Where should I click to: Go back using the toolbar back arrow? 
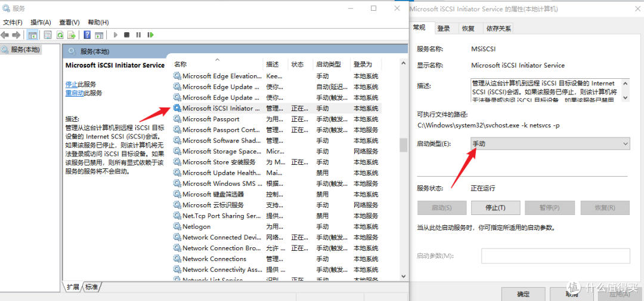click(5, 35)
